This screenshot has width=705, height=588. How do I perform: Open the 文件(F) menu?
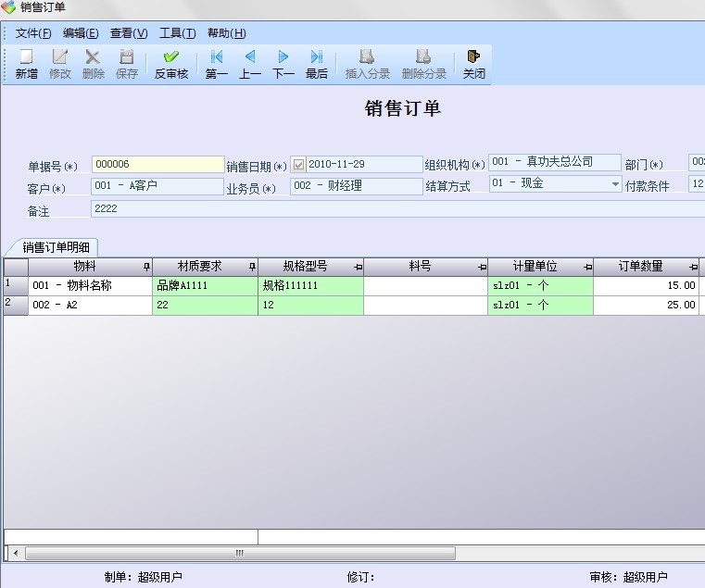pos(33,33)
